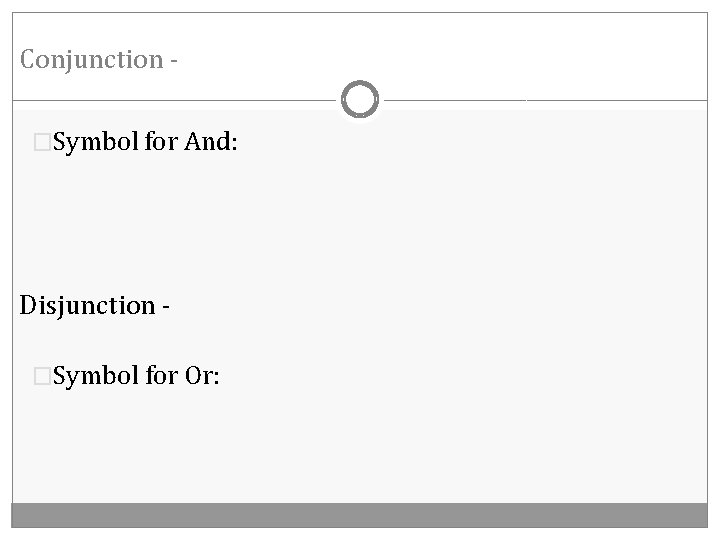Click the dash after "Disjunction"
Screen dimensions: 720x540
(x=163, y=306)
